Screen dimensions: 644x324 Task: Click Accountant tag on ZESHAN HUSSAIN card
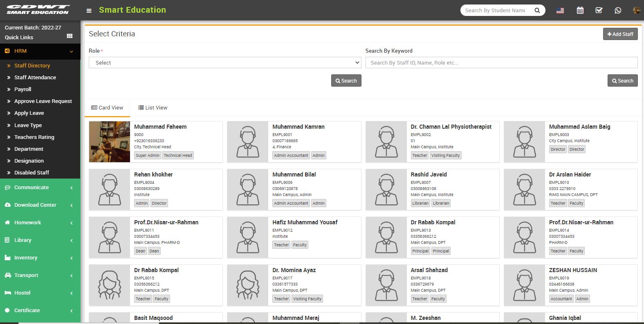point(561,299)
